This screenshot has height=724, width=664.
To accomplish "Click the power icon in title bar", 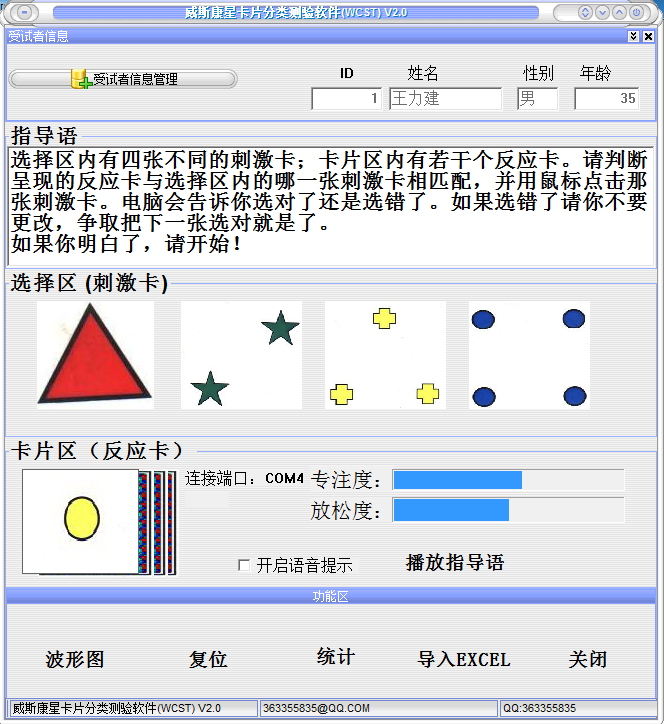I will click(x=636, y=12).
